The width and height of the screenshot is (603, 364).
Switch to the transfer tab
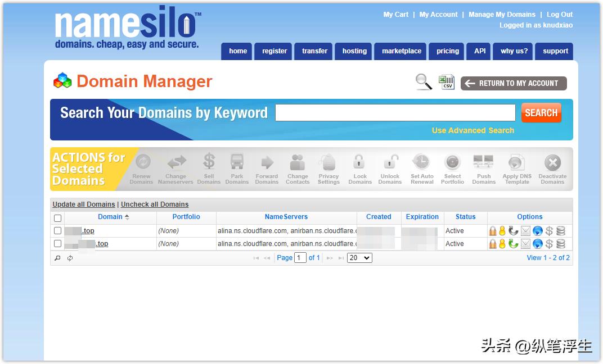(313, 51)
